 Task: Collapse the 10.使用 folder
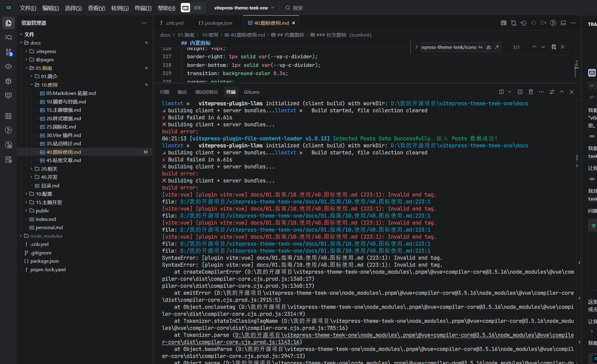coord(49,85)
